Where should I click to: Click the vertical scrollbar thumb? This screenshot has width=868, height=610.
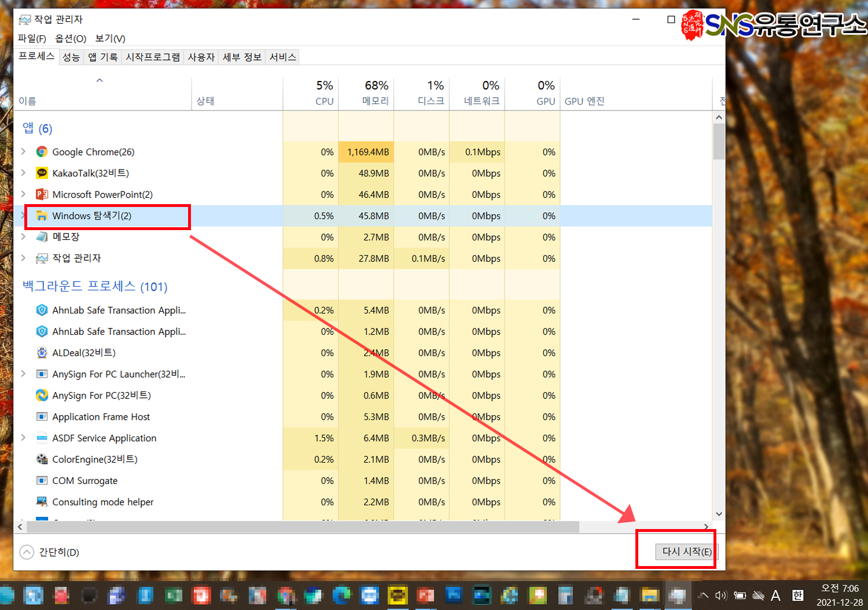click(719, 142)
